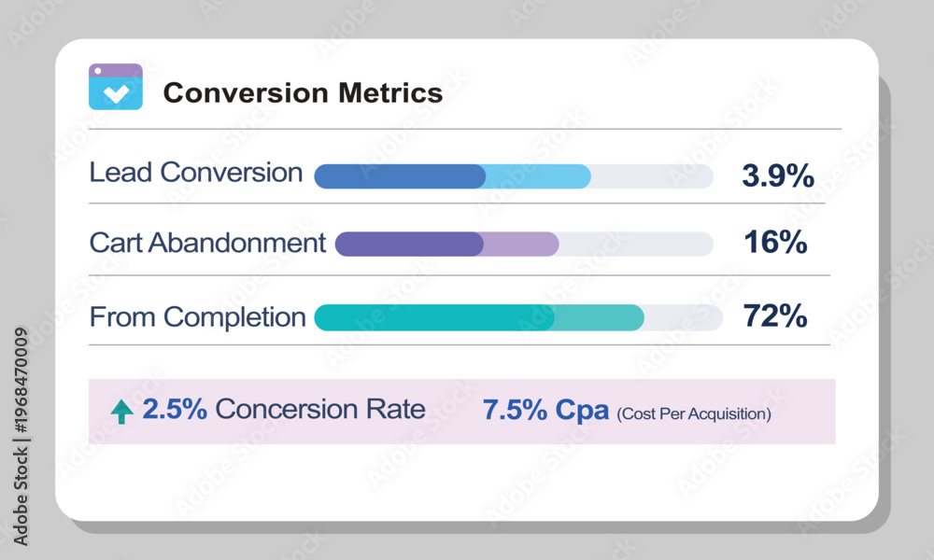Click the Cost Per Acquisition note
Viewport: 934px width, 560px height.
(x=694, y=414)
